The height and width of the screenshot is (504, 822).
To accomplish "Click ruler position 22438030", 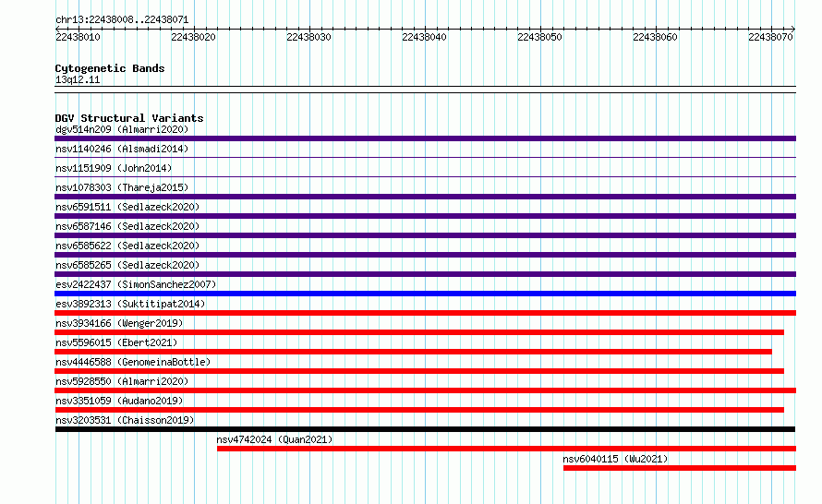I will coord(308,37).
